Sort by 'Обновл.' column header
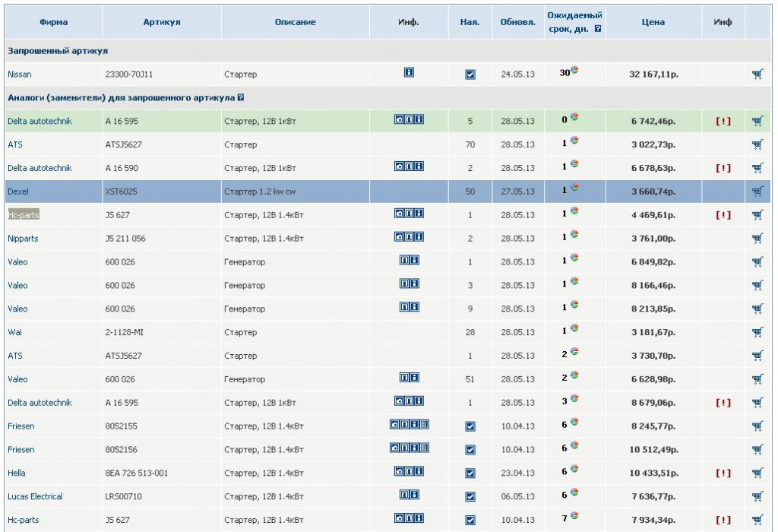The height and width of the screenshot is (532, 778). click(x=518, y=22)
